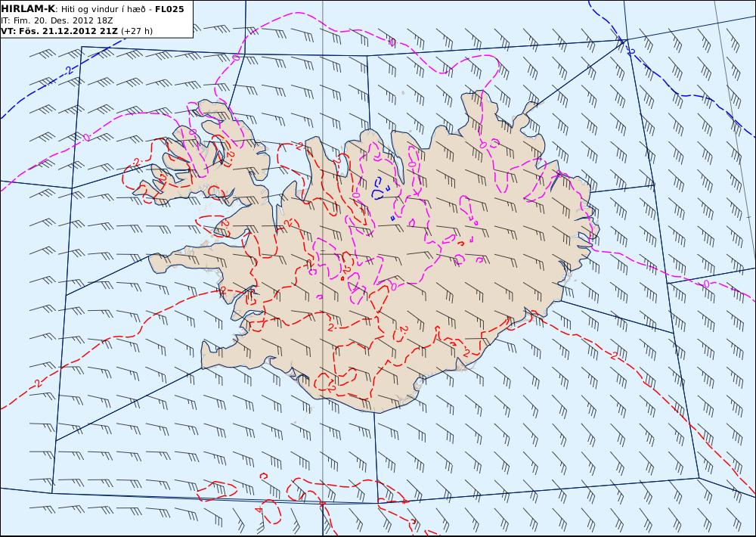Click the 'VT: Fös. 21.12.2012 21Z' valid time

pos(59,31)
